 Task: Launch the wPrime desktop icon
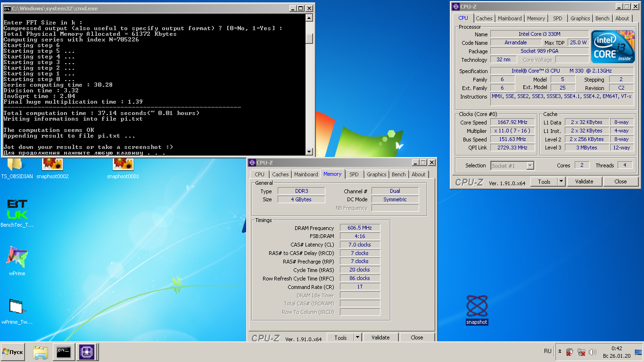pos(17,261)
